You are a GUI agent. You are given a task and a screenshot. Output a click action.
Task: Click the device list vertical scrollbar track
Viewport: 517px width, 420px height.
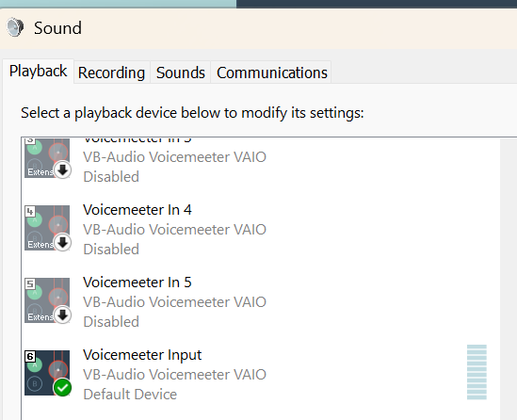point(509,279)
